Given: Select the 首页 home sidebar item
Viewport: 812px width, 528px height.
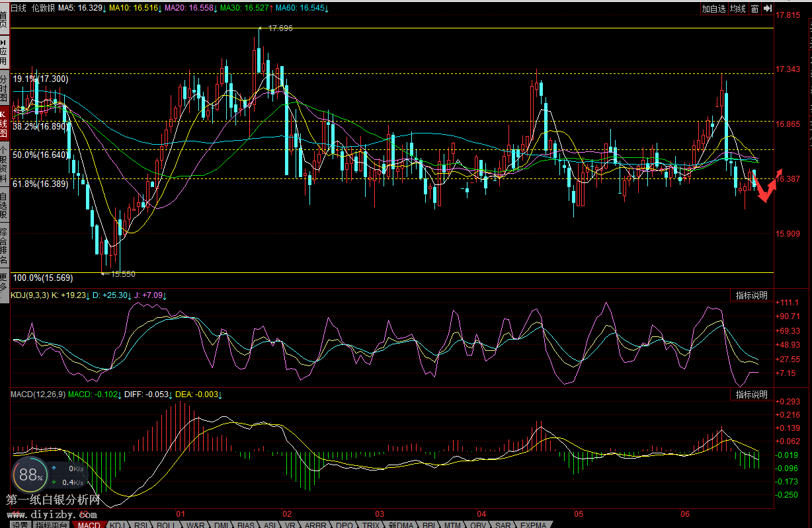Looking at the screenshot, I should point(4,17).
